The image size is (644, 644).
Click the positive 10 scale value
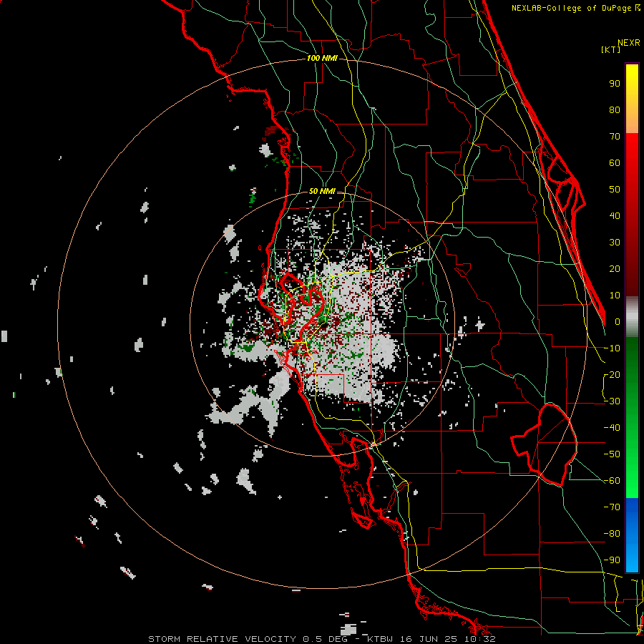coord(615,296)
